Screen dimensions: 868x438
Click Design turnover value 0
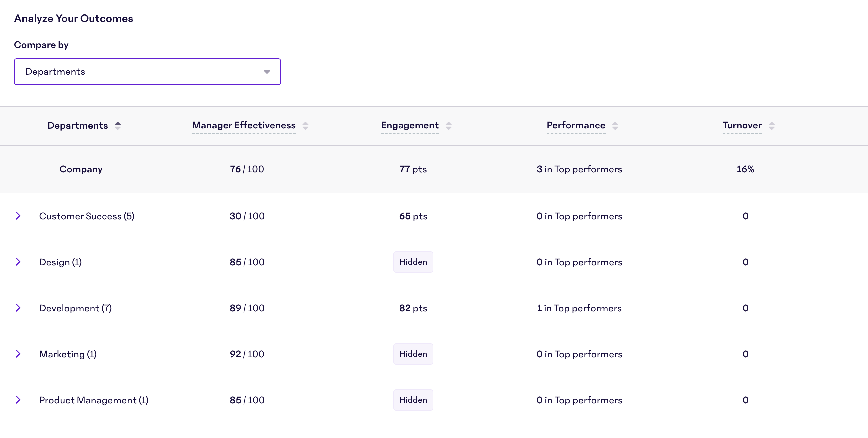(745, 262)
